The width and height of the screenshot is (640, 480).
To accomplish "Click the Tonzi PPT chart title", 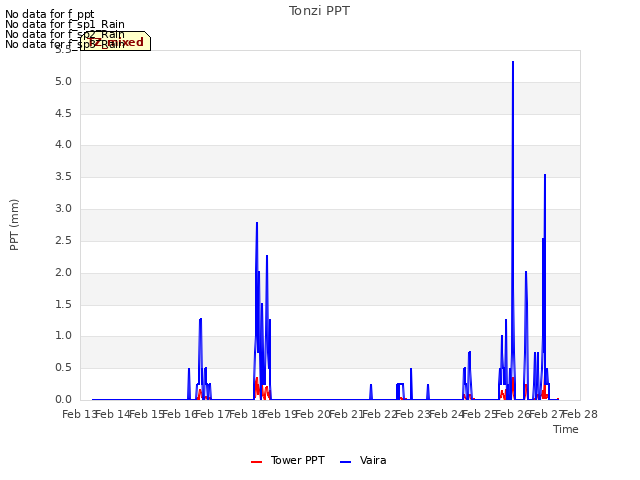I will point(319,11).
